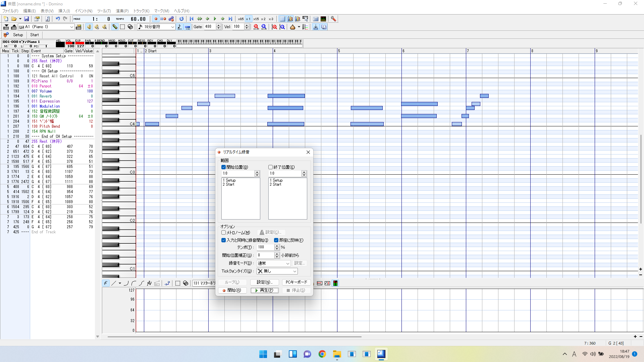
Task: Open the preferences wrench icon
Action: coord(333,19)
